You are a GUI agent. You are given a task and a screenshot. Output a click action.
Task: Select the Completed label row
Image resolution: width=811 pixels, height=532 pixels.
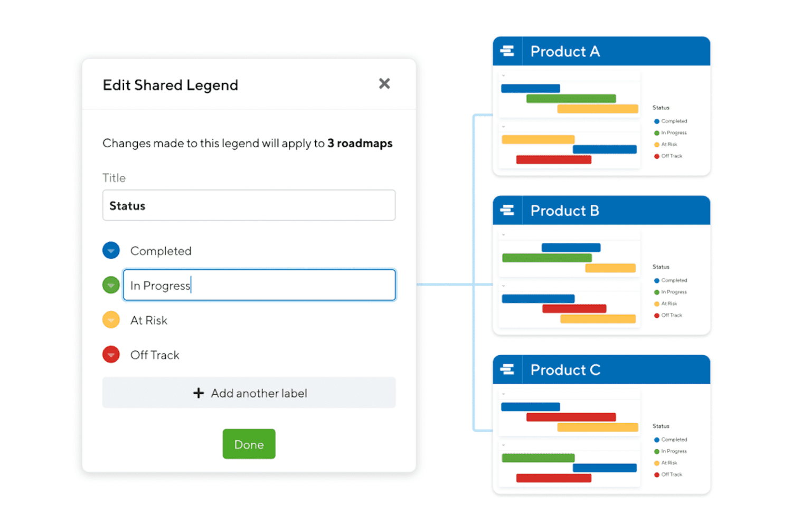click(x=161, y=250)
